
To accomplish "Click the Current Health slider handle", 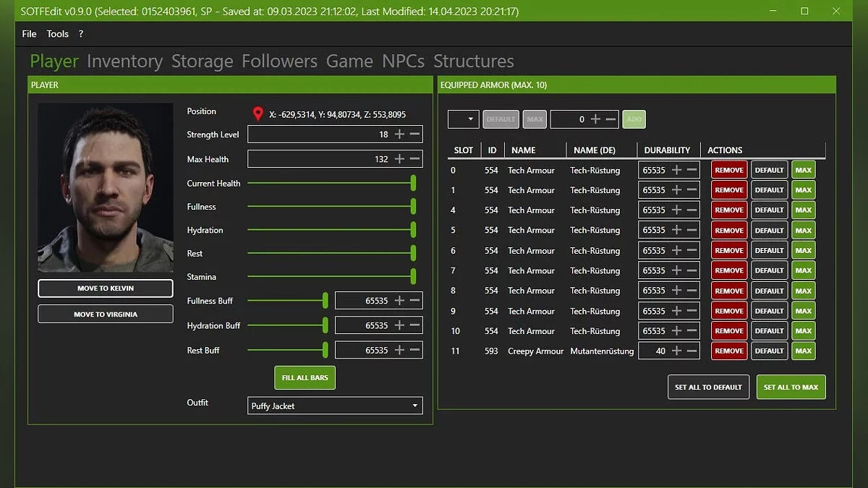I will click(x=413, y=183).
